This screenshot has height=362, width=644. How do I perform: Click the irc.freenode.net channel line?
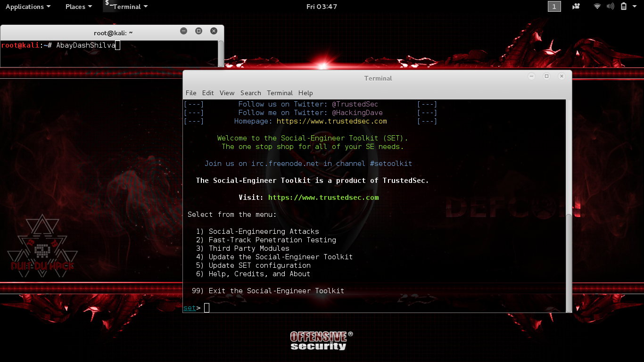[308, 164]
